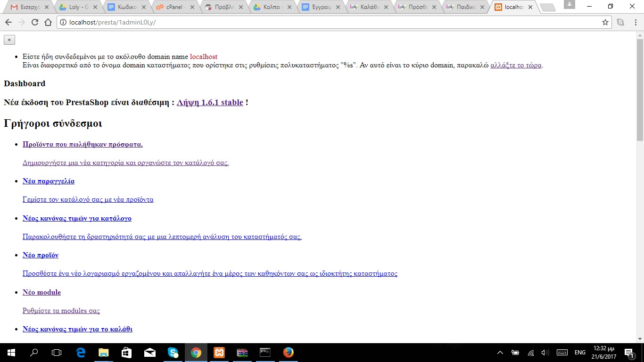The image size is (644, 362).
Task: Open the Windows Store from the taskbar
Action: point(126,353)
